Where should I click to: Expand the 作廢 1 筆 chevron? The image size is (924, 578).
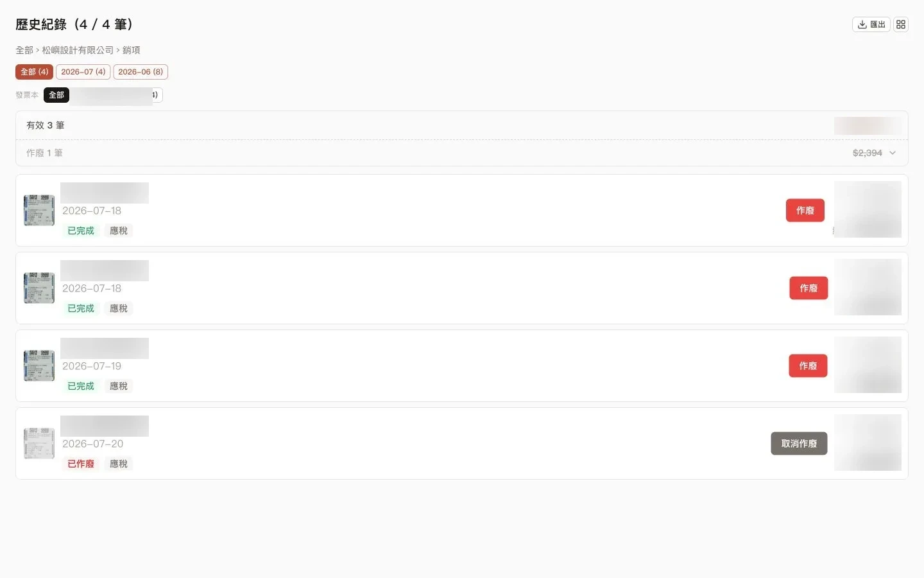tap(893, 153)
